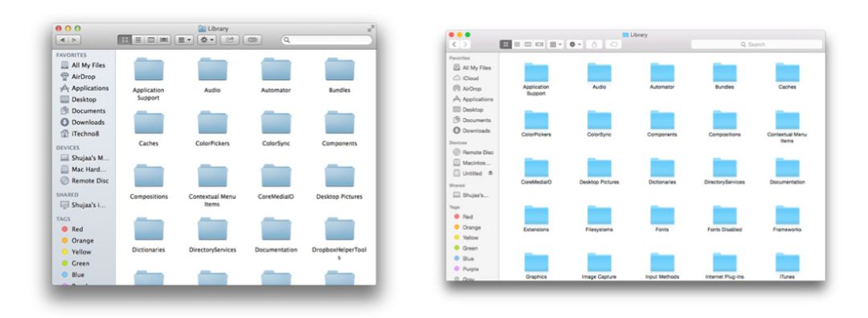Click the Edit Tags icon in the left Finder toolbar

[252, 40]
